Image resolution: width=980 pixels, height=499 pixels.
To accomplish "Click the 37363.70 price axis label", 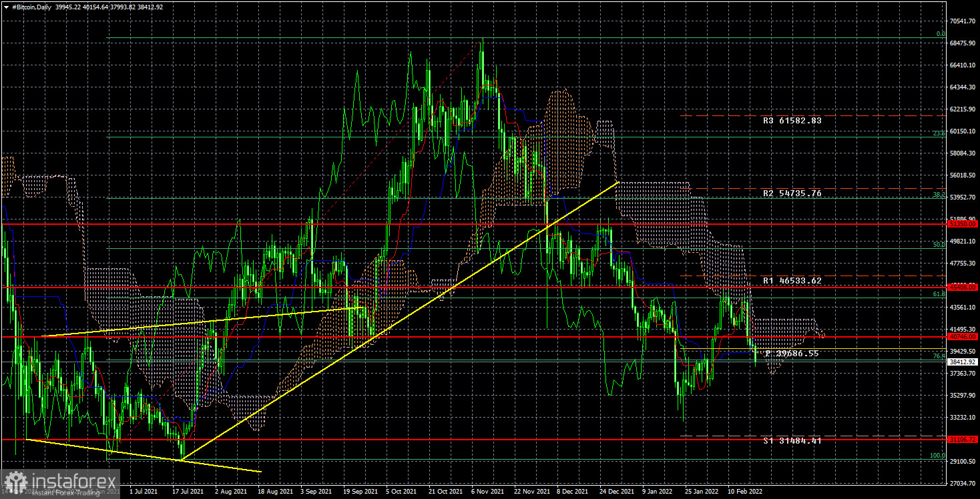I will click(963, 374).
